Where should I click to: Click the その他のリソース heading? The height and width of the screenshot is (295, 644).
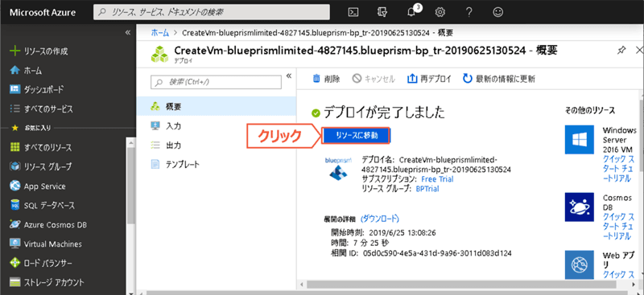(590, 110)
